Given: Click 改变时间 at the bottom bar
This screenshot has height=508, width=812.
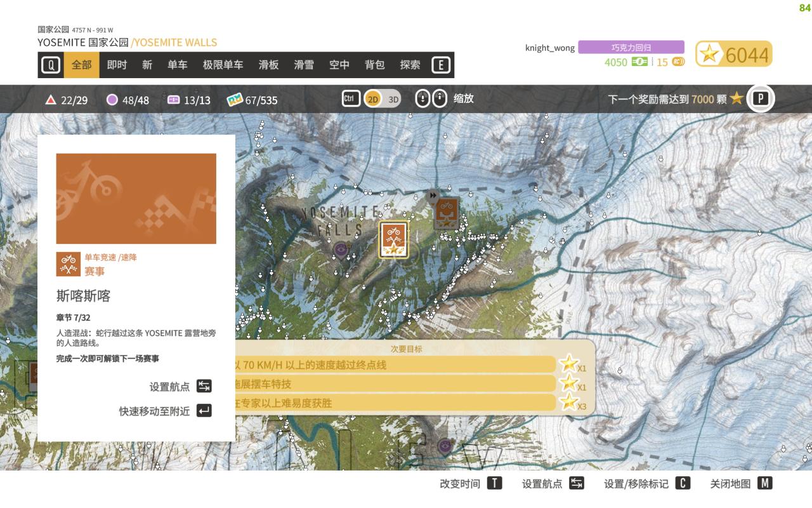Looking at the screenshot, I should tap(460, 484).
